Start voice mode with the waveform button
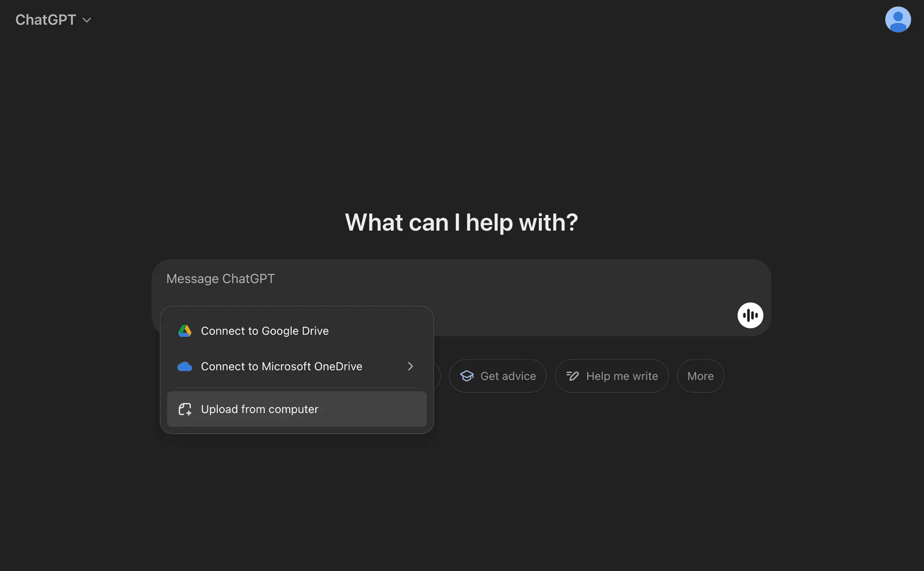 [750, 315]
